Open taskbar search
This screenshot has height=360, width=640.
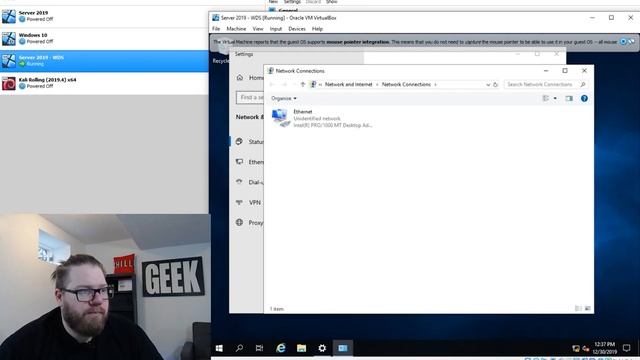240,348
